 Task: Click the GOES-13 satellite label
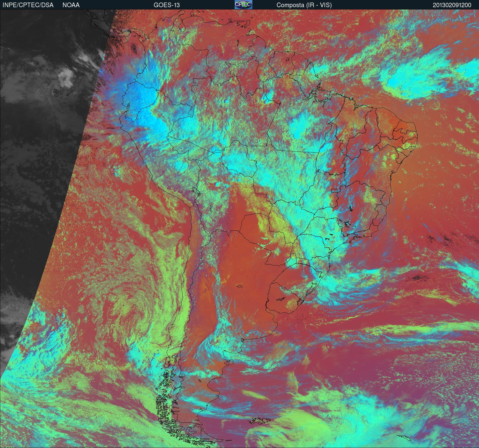point(166,5)
